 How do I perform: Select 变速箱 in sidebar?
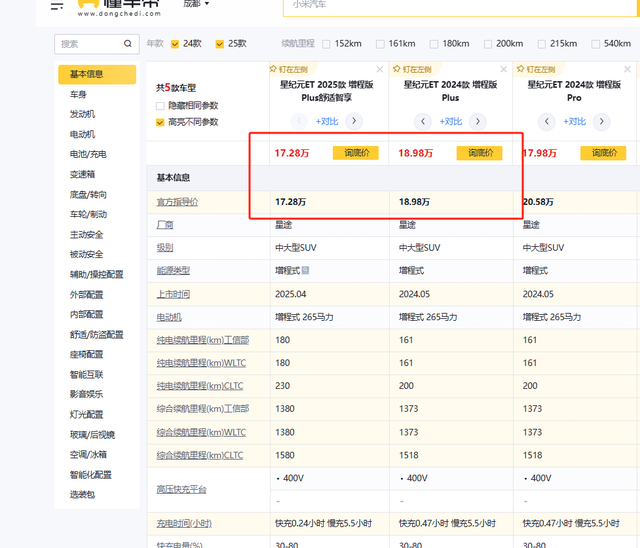(82, 174)
